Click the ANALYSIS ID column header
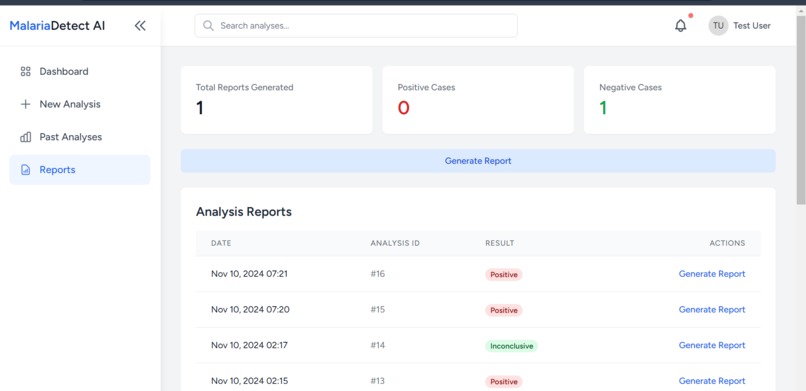 tap(395, 243)
